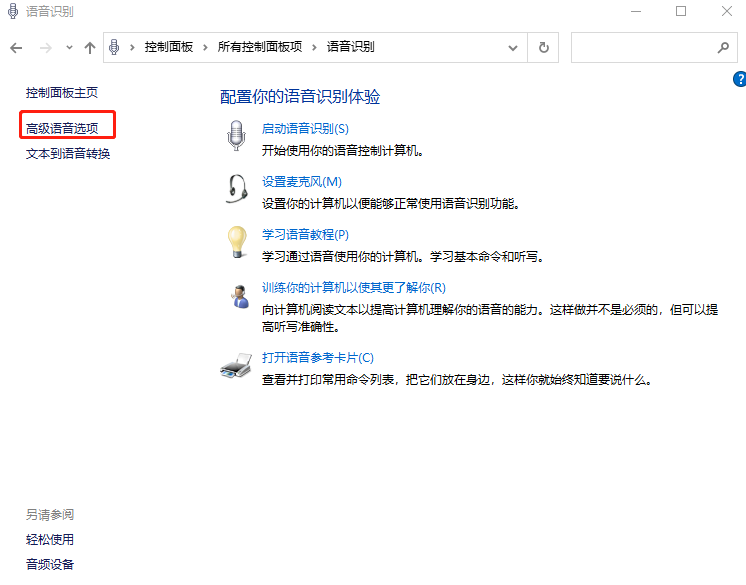Go to 控制面板主页
Screen dimensions: 746x585
coord(62,92)
